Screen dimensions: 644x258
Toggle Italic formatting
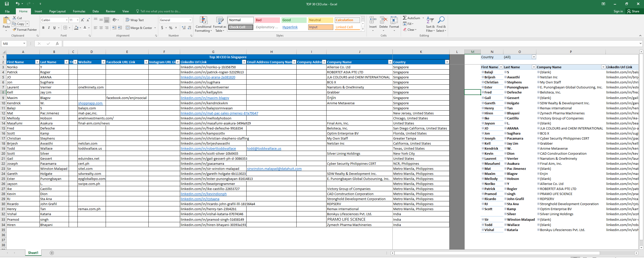tap(49, 28)
